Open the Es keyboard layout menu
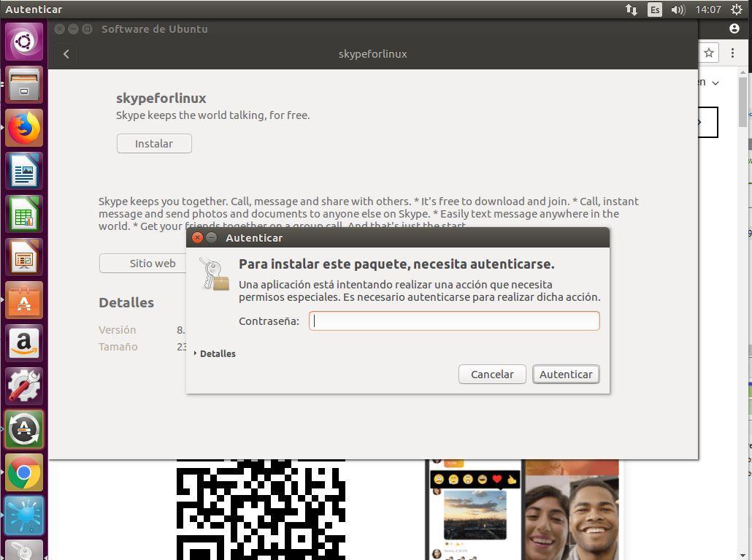Viewport: 752px width, 560px height. coord(655,9)
